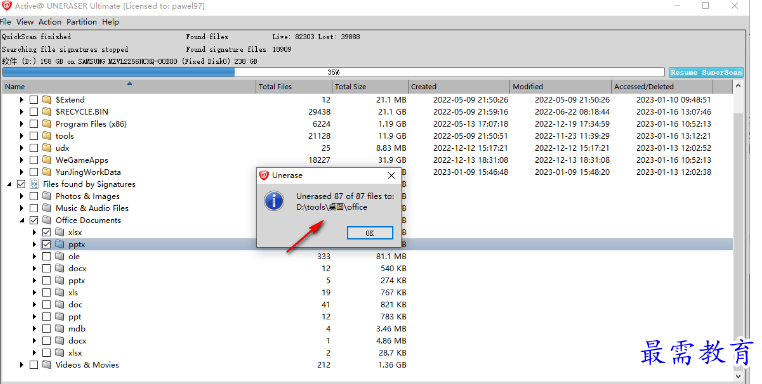This screenshot has height=384, width=762.
Task: Expand the WeGameApps folder node
Action: [21, 160]
